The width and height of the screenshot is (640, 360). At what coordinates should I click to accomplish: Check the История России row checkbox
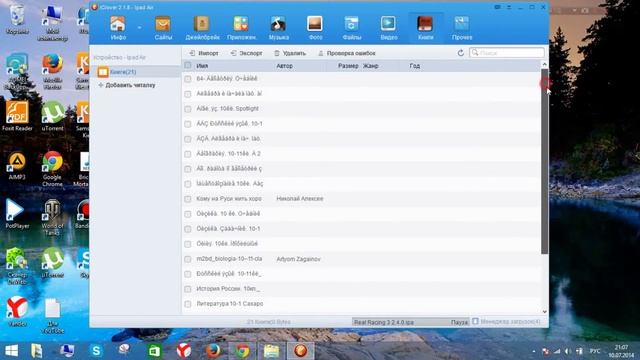188,289
